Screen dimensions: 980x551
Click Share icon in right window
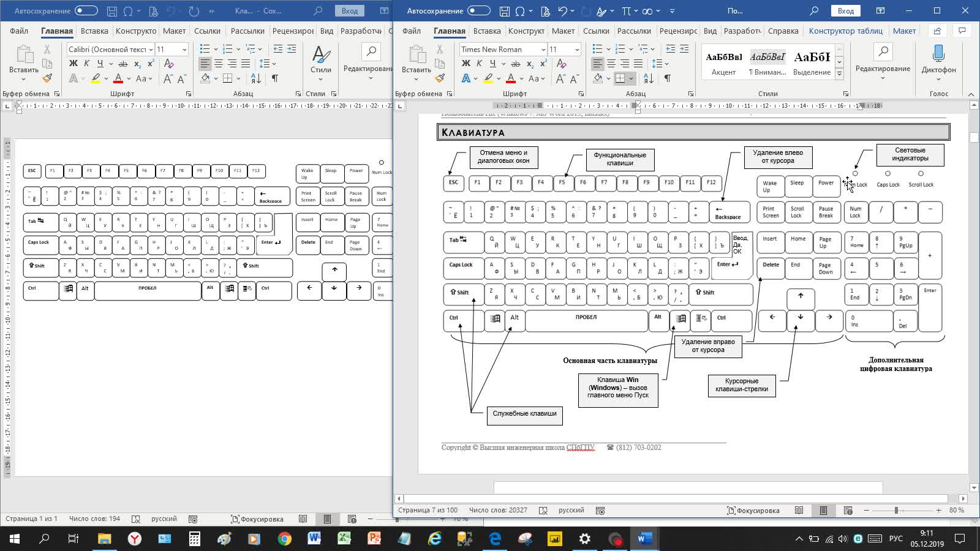pyautogui.click(x=937, y=31)
